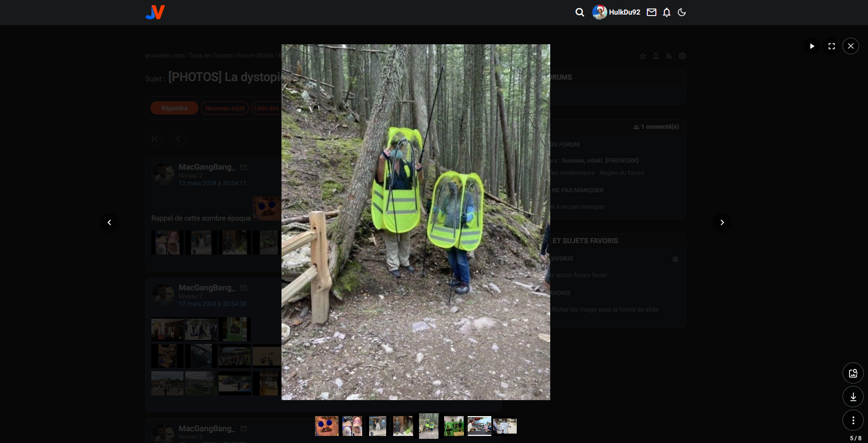Viewport: 868px width, 443px height.
Task: Select the tattoo collage thumbnail
Action: point(352,426)
